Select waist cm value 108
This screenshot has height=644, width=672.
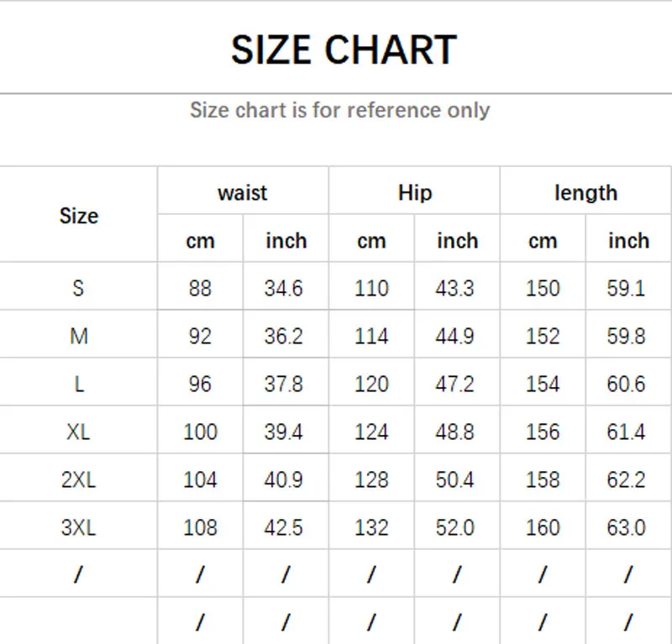tap(200, 527)
